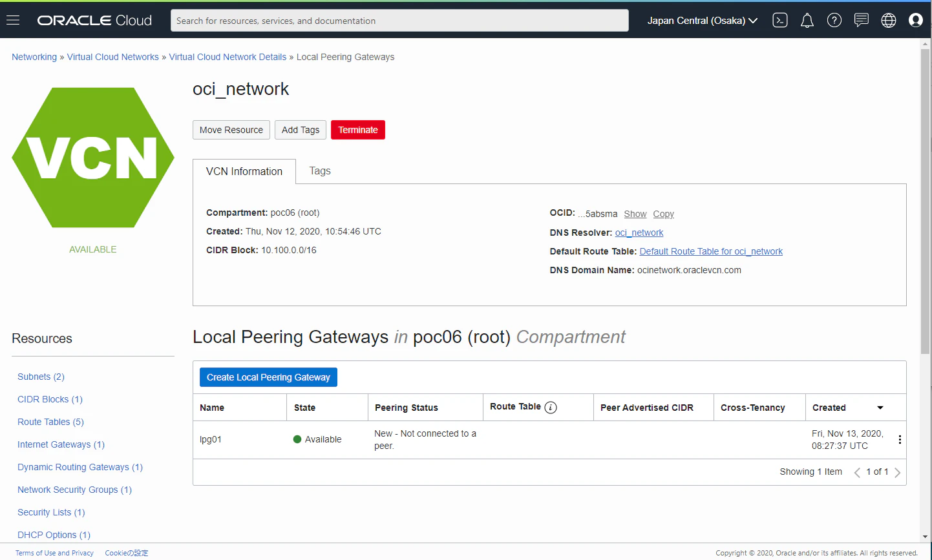Click the red Terminate button
Screen dimensions: 932x560
click(x=358, y=130)
